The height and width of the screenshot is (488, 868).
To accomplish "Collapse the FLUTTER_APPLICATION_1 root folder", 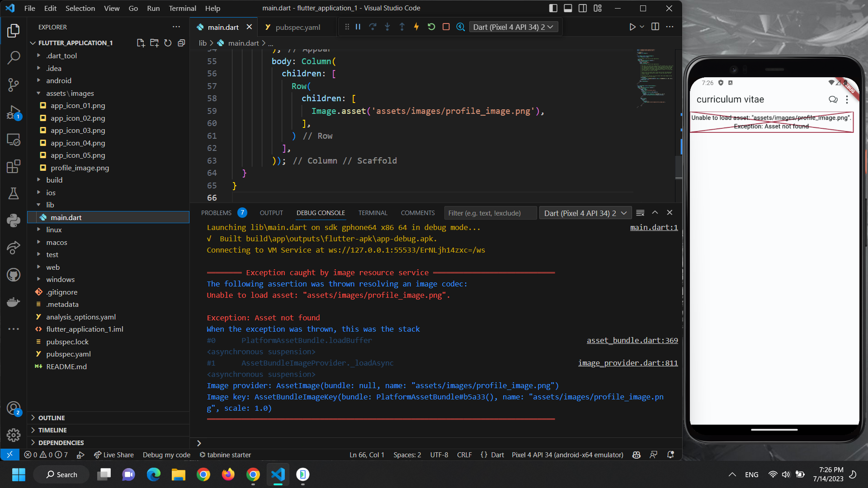I will 33,43.
